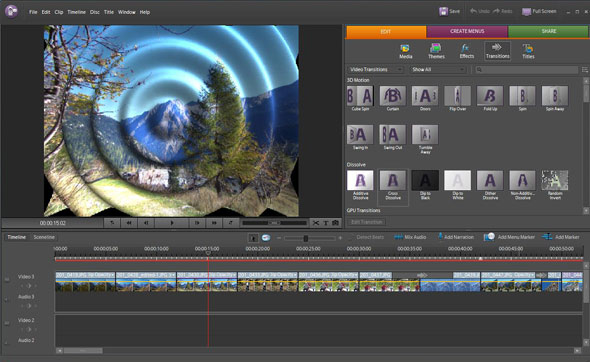Screen dimensions: 590x362
Task: Toggle the Smart Trim tool in timeline
Action: coord(266,238)
